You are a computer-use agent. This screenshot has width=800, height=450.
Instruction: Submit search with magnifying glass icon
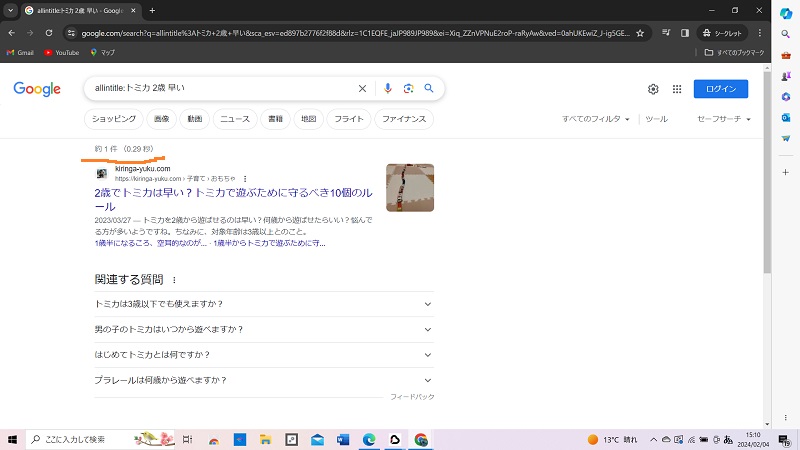[x=429, y=88]
